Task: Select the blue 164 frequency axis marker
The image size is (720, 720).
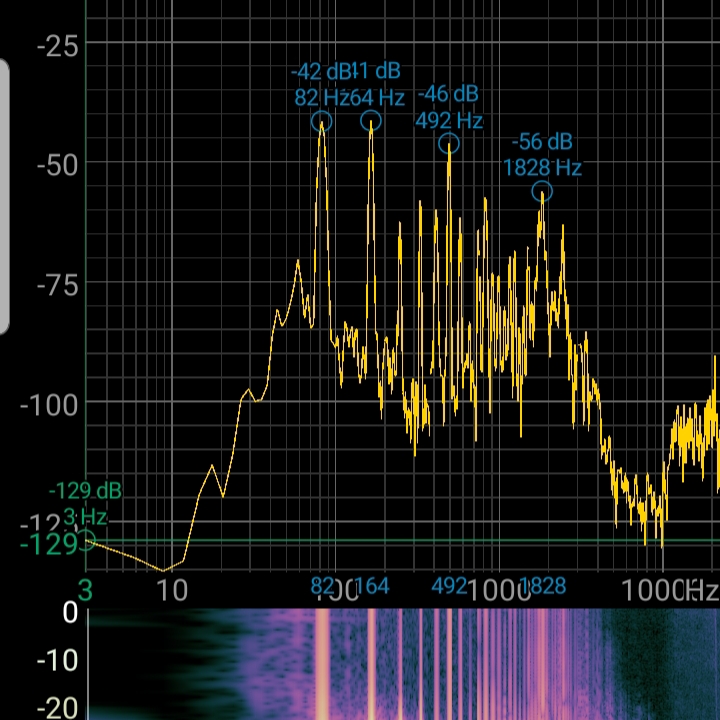Action: click(372, 586)
